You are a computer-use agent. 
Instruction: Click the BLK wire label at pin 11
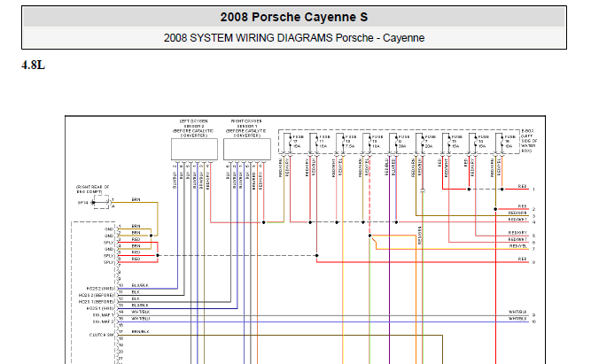pyautogui.click(x=136, y=292)
